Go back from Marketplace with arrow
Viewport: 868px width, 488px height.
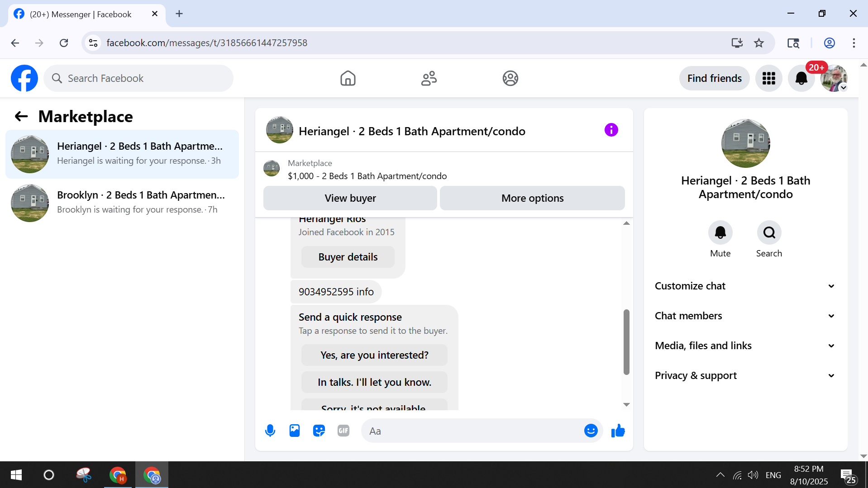coord(21,116)
